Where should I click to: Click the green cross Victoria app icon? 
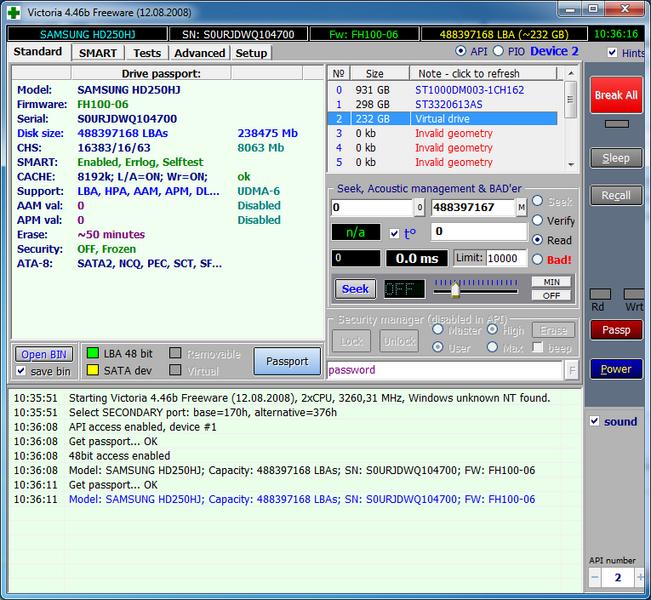14,13
